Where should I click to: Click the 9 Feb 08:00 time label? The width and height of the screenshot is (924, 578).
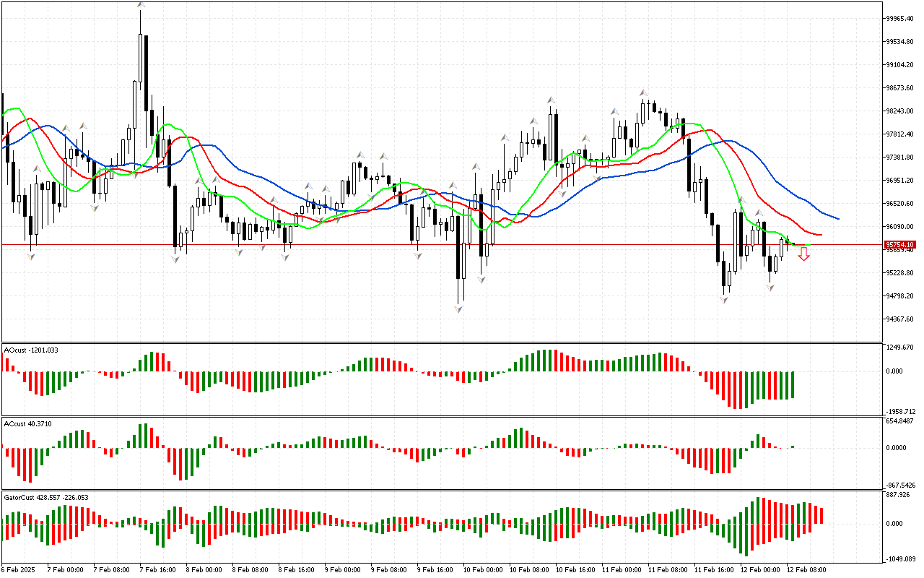point(388,570)
